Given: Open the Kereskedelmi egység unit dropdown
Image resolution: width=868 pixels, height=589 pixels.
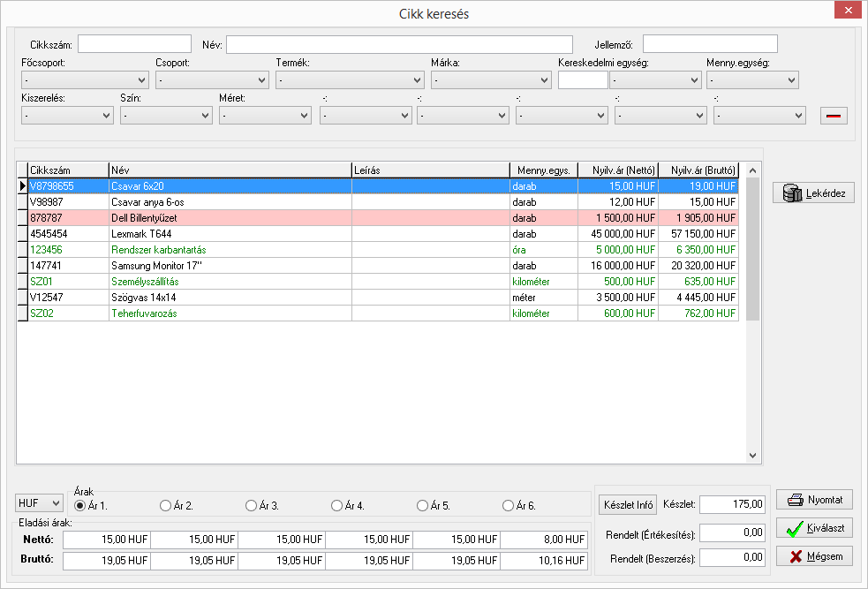Looking at the screenshot, I should tap(655, 80).
